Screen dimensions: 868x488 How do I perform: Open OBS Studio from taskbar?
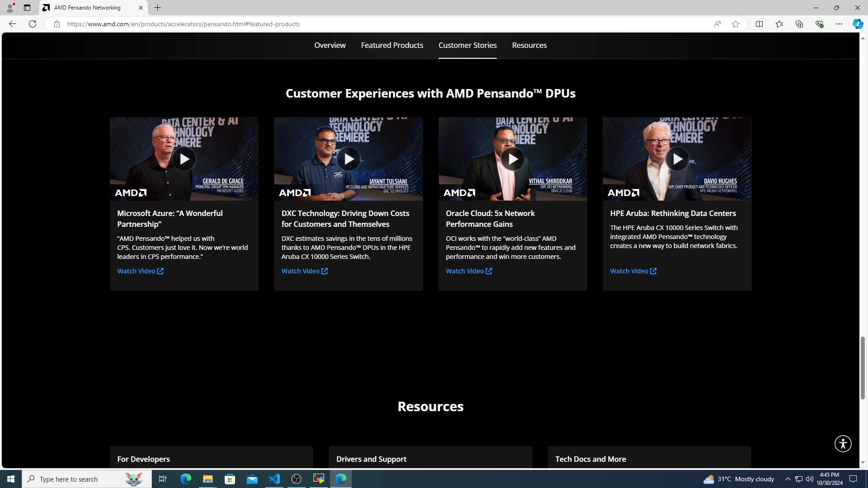coord(297,479)
